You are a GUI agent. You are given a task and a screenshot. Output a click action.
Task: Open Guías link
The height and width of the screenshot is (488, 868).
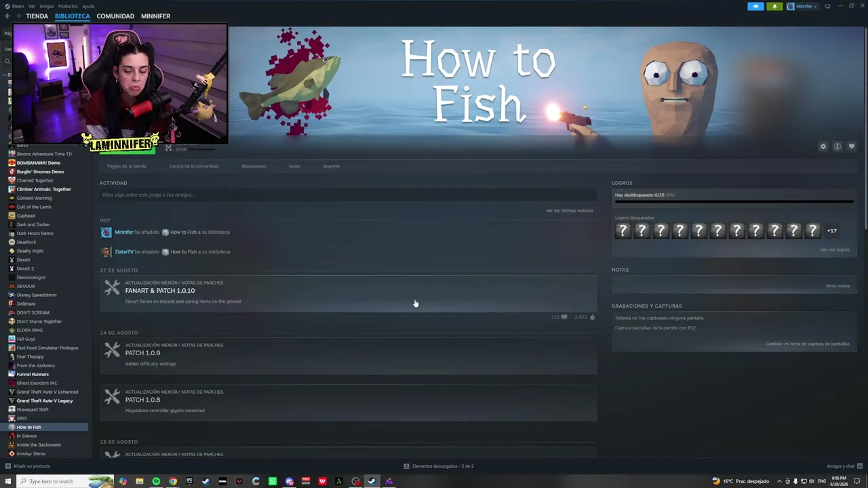point(294,166)
